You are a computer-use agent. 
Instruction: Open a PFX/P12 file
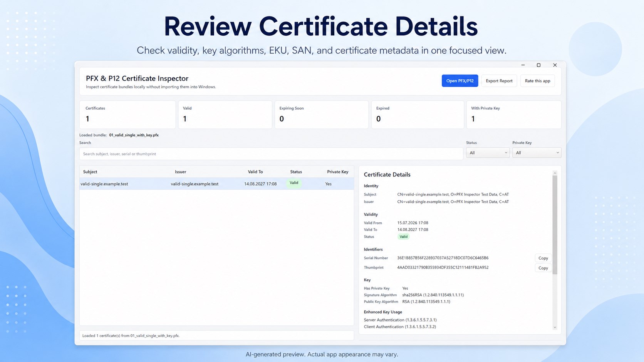tap(460, 81)
